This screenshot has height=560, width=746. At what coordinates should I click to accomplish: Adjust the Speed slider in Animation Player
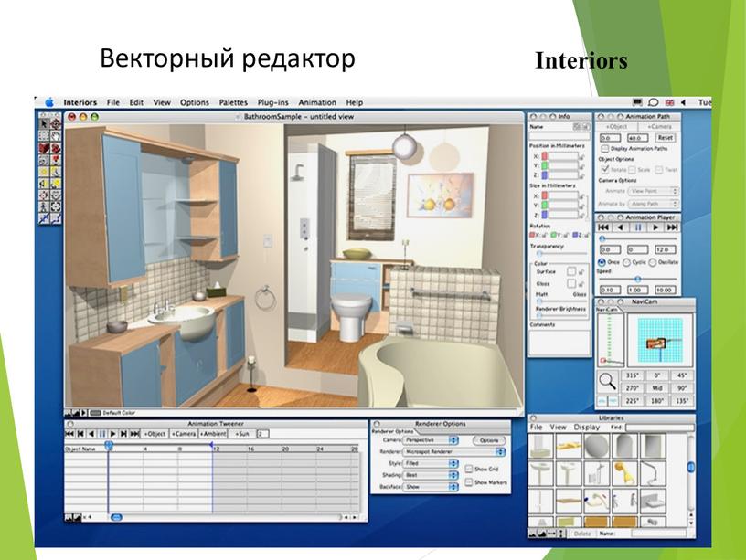(638, 279)
